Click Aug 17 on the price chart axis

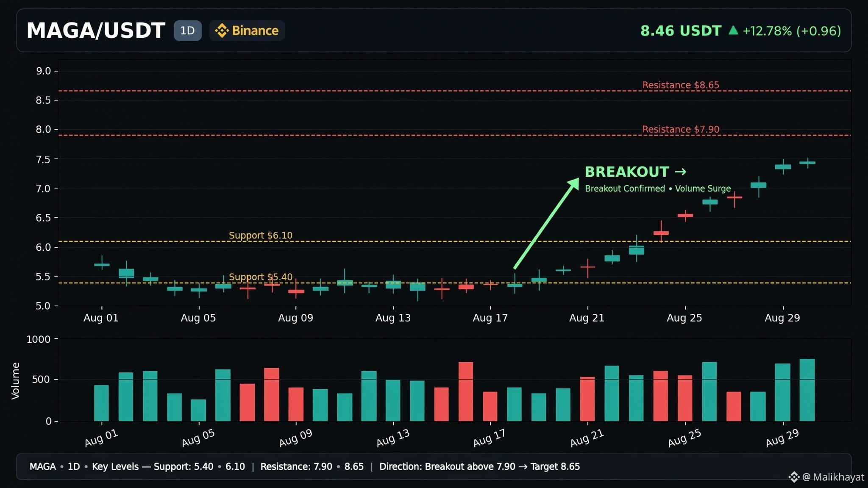[490, 318]
